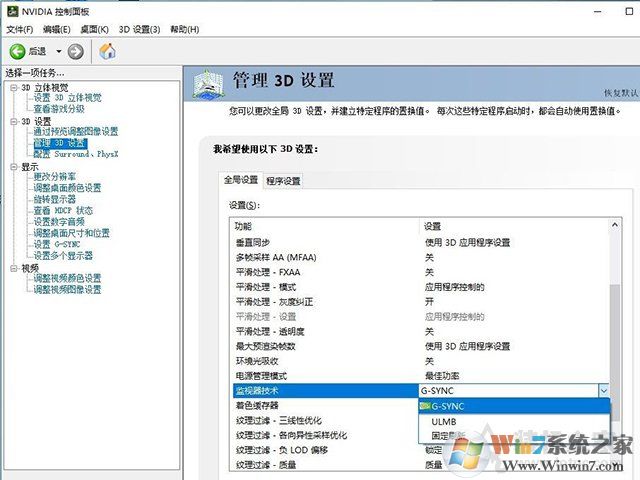Open the 帮助(H) menu

point(184,29)
